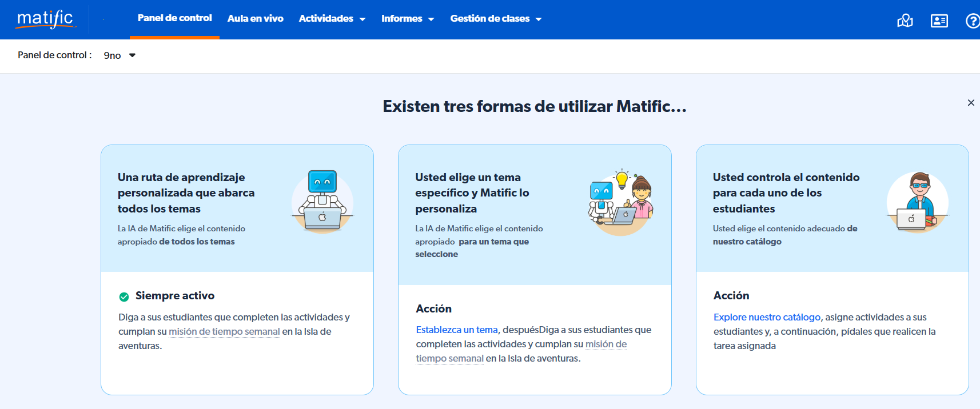The image size is (980, 409).
Task: Click the 'Acción' heading in the right card
Action: point(731,295)
